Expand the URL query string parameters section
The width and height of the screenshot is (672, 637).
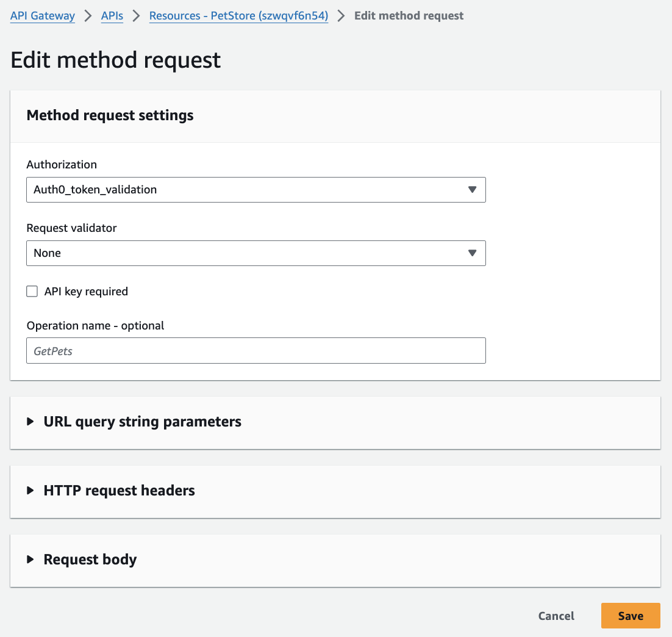[142, 422]
